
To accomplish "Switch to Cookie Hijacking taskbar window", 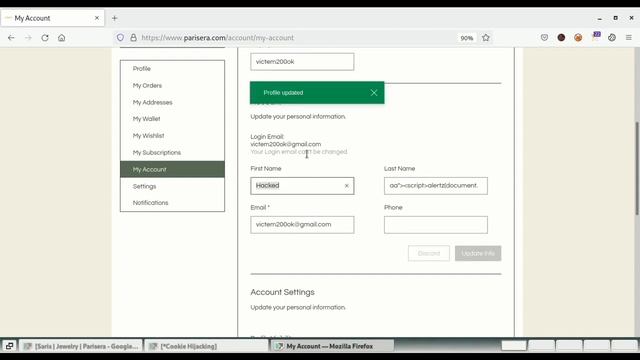I will tap(206, 346).
